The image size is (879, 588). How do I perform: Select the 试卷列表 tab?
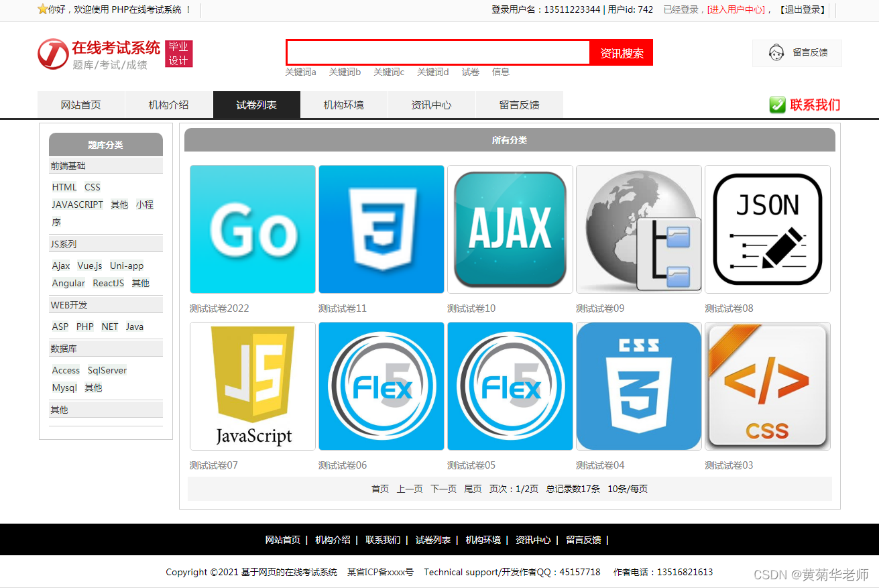pyautogui.click(x=256, y=105)
